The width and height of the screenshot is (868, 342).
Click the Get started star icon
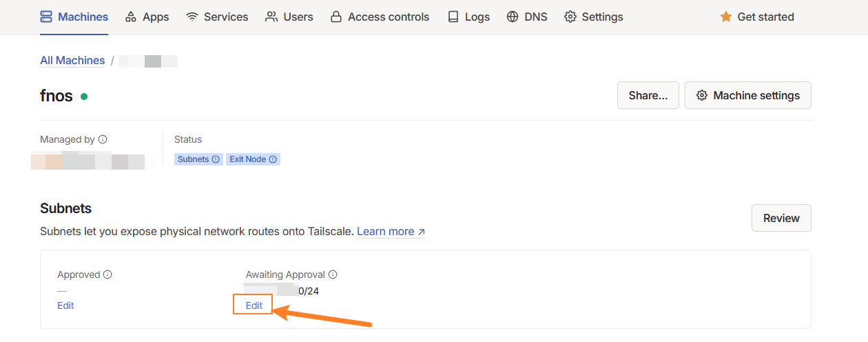[x=725, y=17]
